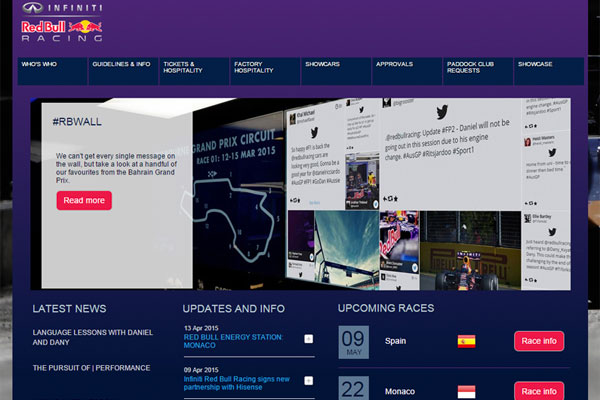Screen dimensions: 600x400
Task: Click Race info for Monaco
Action: 539,391
